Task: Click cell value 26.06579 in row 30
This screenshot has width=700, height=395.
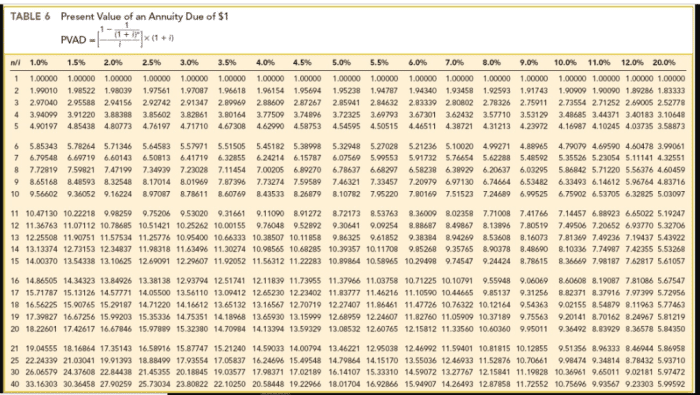Action: pos(42,372)
